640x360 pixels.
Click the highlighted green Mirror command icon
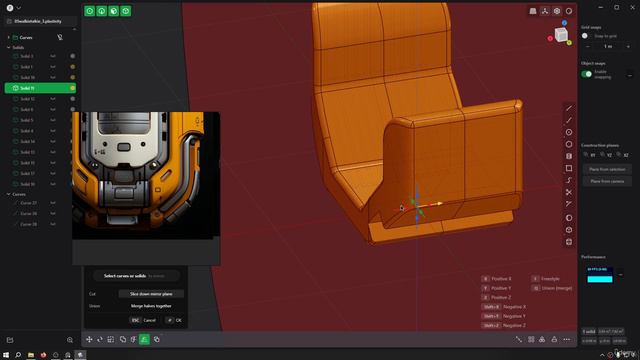point(144,339)
